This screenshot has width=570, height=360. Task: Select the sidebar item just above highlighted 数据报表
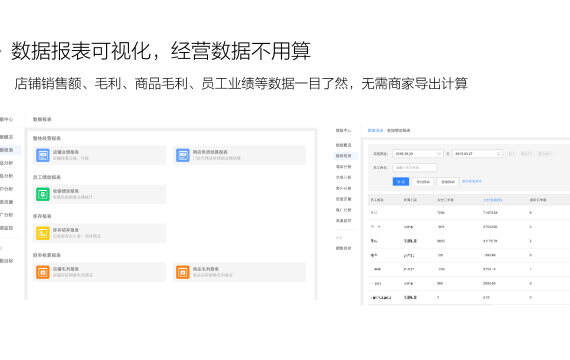[x=344, y=145]
